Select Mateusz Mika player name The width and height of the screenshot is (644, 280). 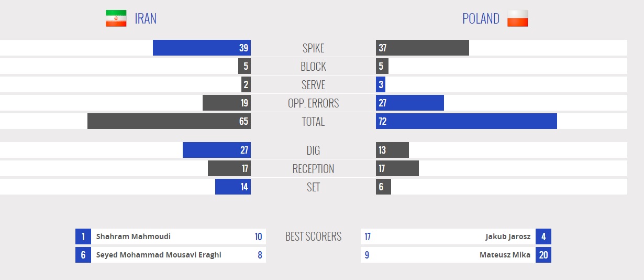click(505, 255)
